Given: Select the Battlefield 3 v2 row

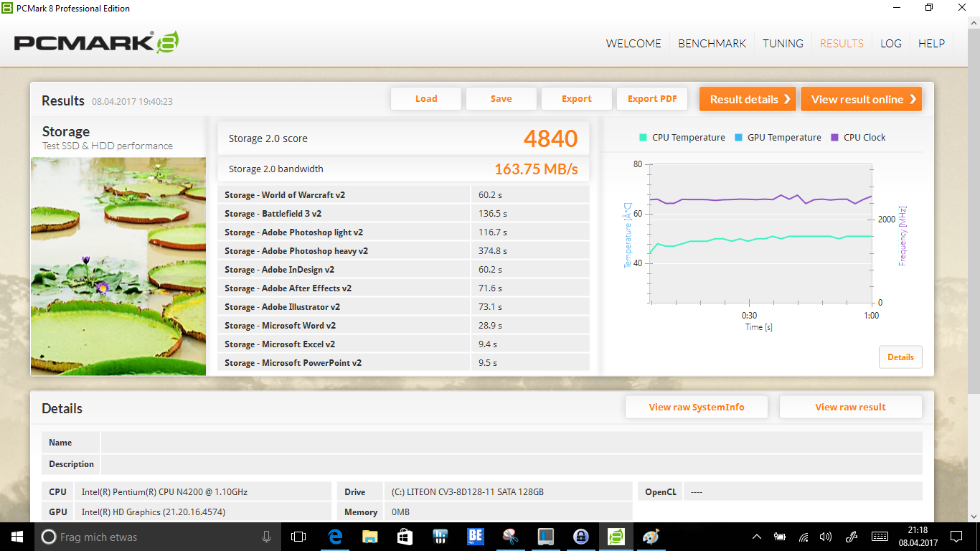Looking at the screenshot, I should [x=403, y=213].
